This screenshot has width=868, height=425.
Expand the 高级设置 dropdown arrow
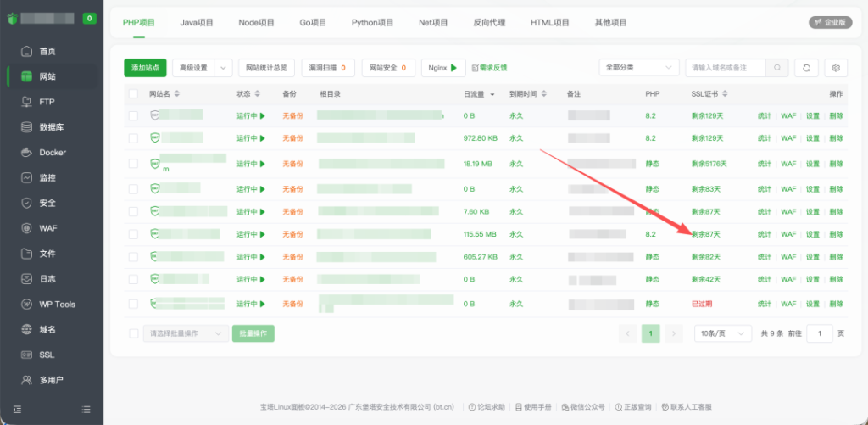coord(223,68)
